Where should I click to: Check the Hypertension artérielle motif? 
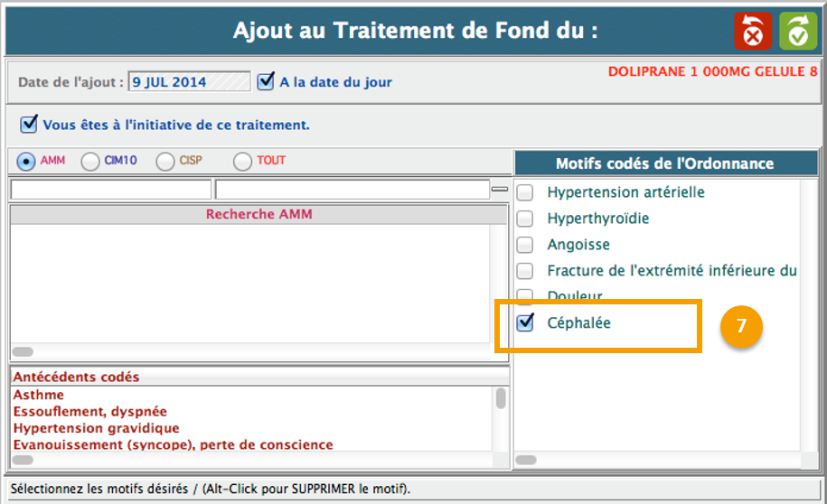(x=525, y=192)
